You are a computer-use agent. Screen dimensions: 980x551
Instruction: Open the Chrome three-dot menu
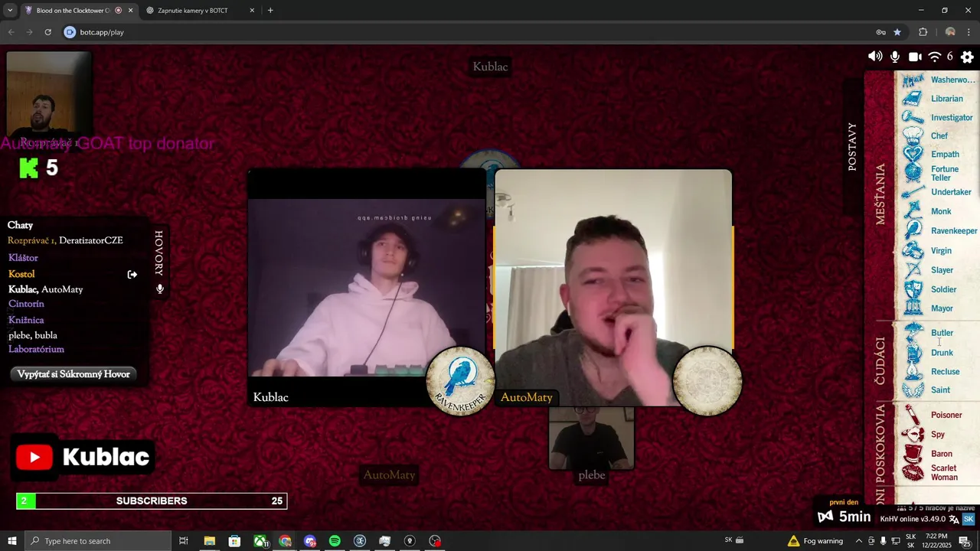click(969, 32)
